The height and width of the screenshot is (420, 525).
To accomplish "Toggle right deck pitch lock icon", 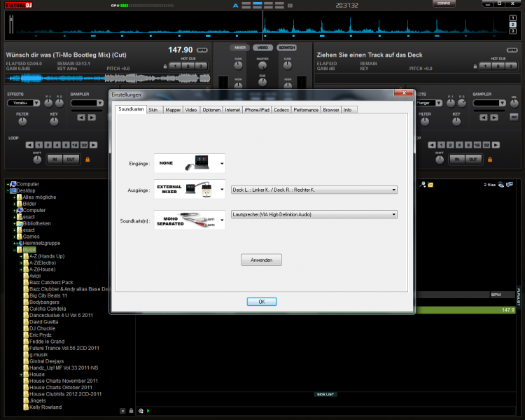I will [475, 66].
